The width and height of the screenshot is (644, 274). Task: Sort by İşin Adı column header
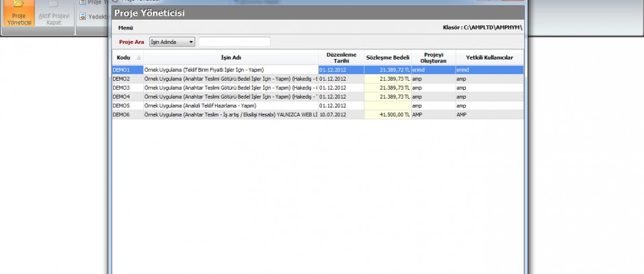[x=230, y=58]
